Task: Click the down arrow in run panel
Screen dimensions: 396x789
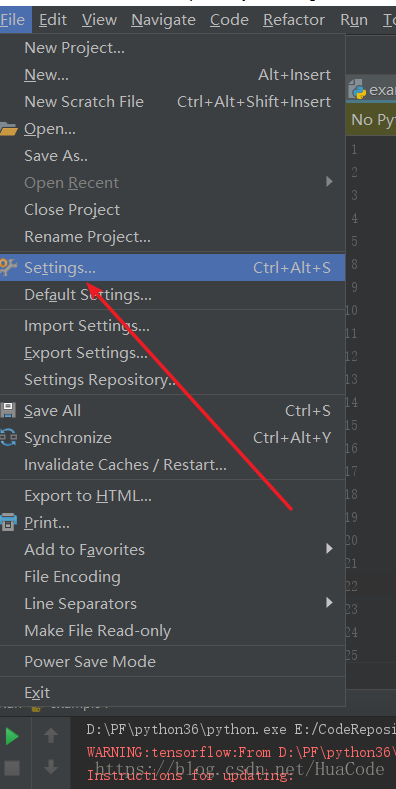Action: pos(50,767)
